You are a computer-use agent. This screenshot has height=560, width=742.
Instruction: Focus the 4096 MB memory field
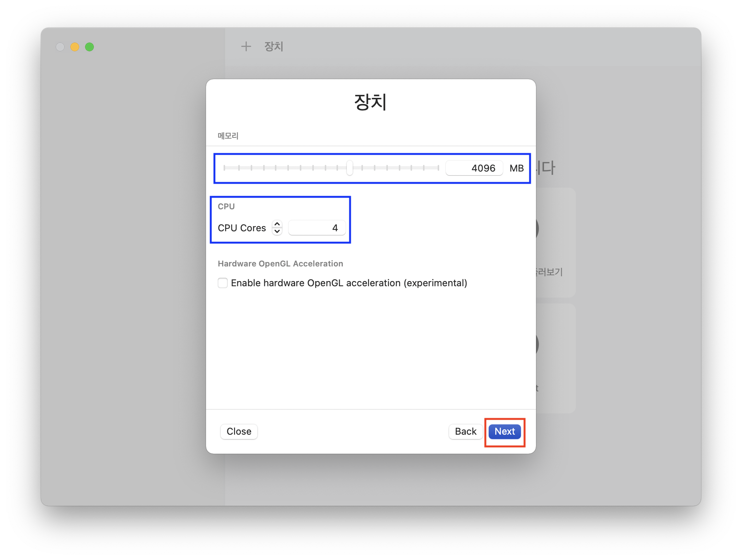click(474, 168)
